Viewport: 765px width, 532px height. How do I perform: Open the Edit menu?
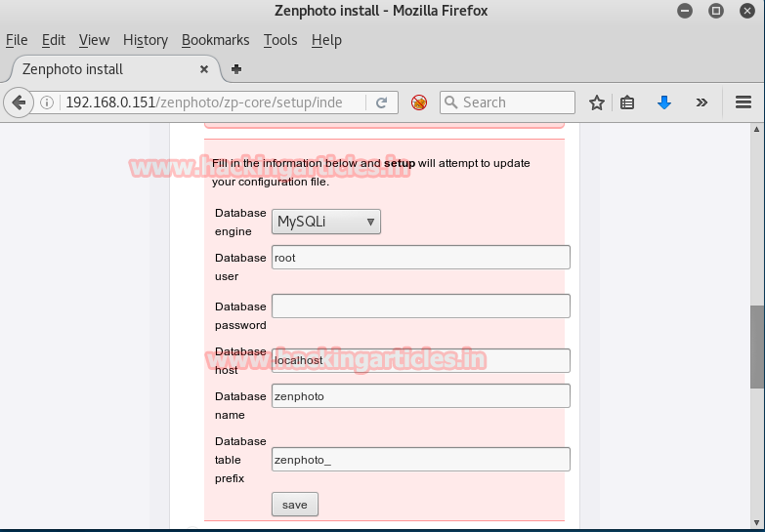pos(53,40)
